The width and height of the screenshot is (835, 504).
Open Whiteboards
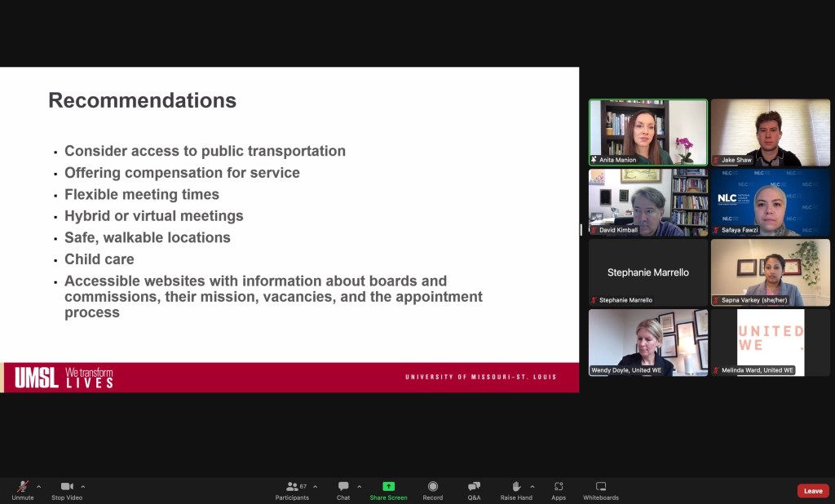click(x=600, y=488)
